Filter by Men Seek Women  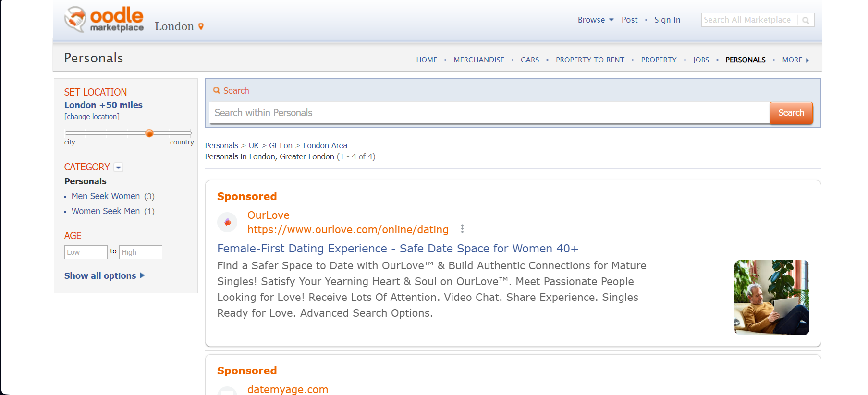pos(106,196)
